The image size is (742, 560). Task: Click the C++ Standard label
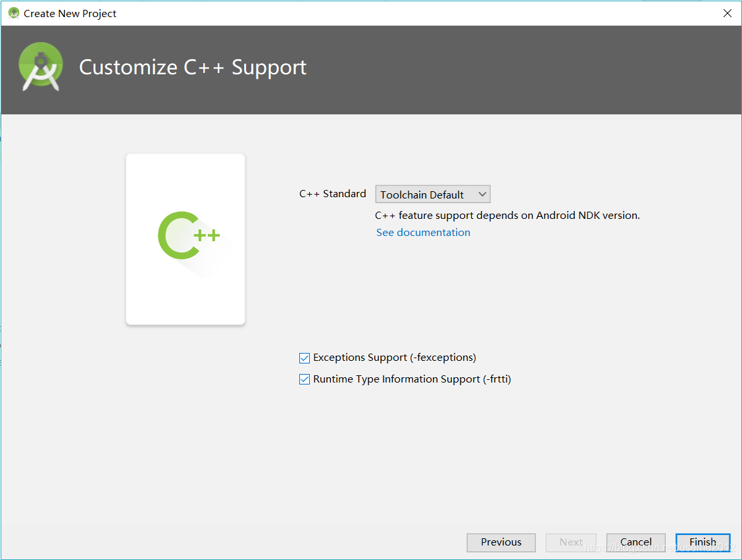pyautogui.click(x=332, y=193)
